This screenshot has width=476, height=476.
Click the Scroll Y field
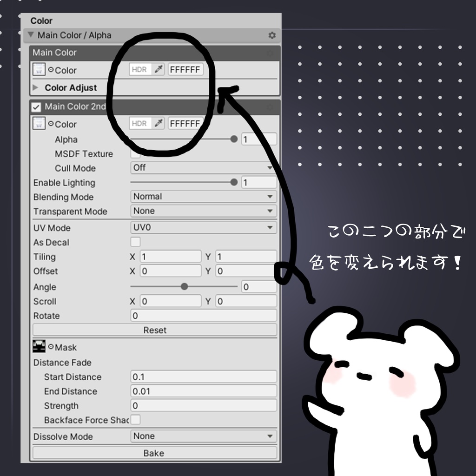tap(246, 301)
